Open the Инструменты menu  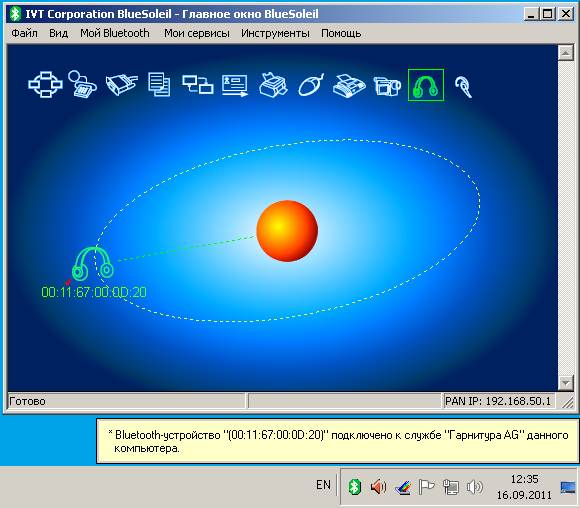point(275,33)
